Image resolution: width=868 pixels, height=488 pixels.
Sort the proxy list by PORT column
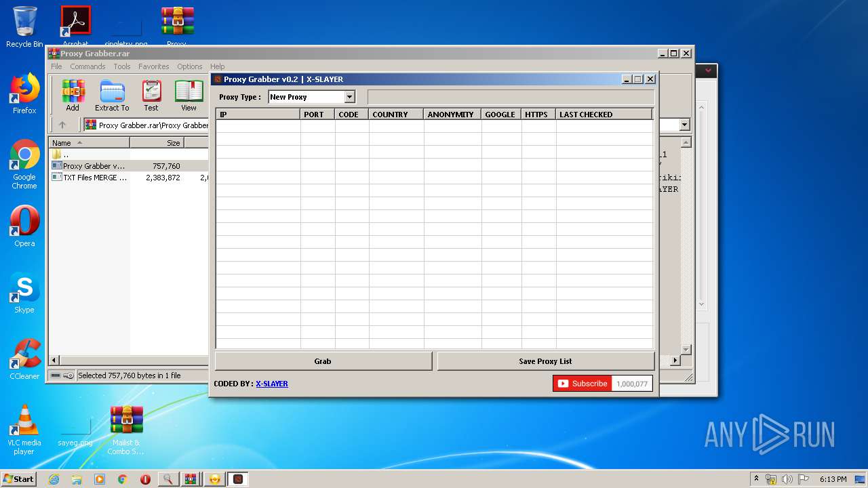pos(317,115)
